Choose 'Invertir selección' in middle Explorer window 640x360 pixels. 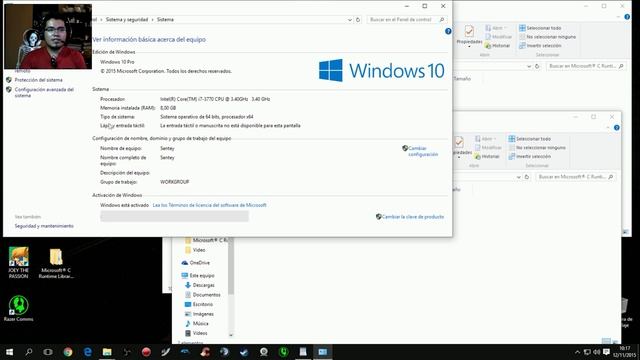(x=529, y=156)
